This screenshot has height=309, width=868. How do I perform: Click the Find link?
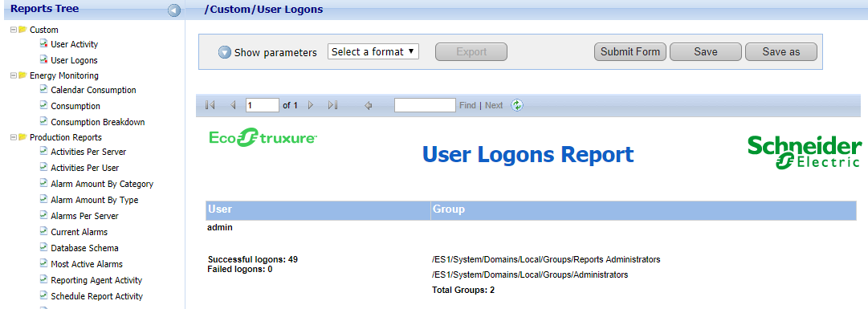point(467,105)
